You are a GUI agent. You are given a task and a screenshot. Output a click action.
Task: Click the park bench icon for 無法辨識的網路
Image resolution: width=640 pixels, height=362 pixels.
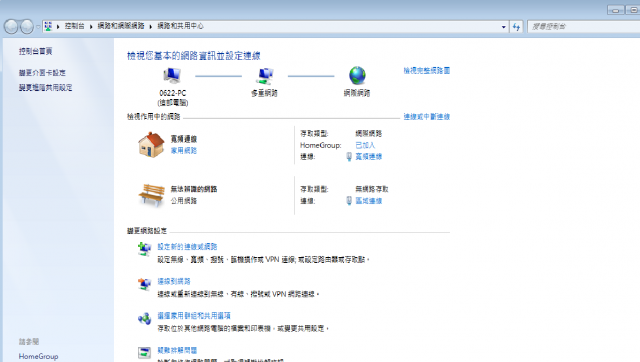(151, 195)
